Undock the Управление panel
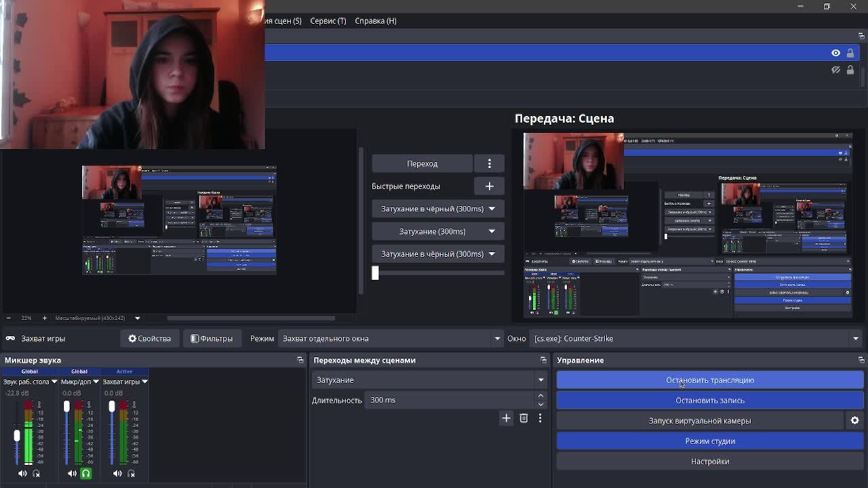868x488 pixels. 861,360
